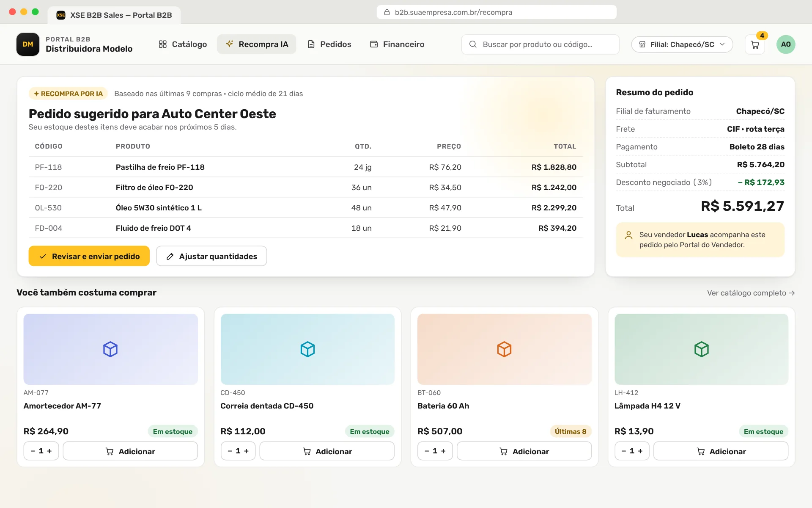
Task: Click the search magnifier icon
Action: coord(473,44)
